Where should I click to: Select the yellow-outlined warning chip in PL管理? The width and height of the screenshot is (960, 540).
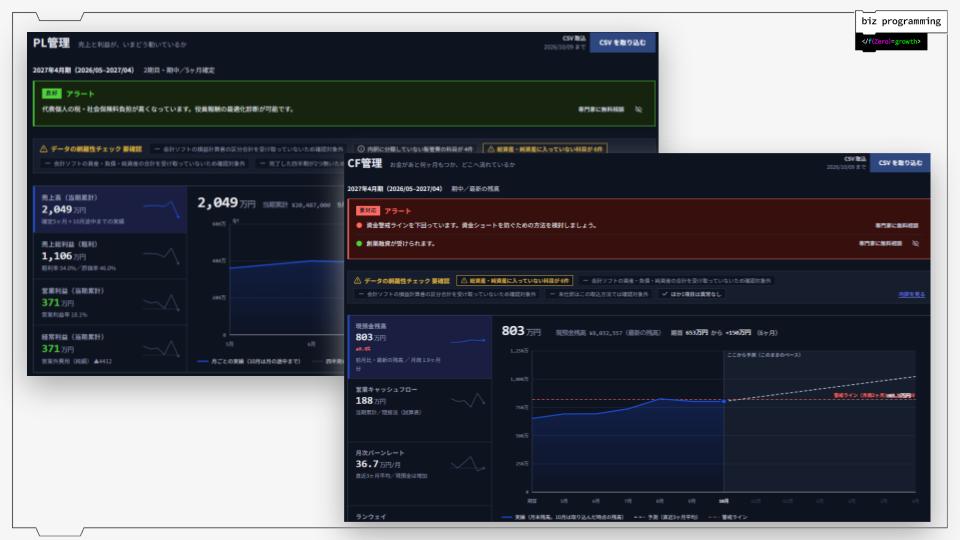pos(545,149)
